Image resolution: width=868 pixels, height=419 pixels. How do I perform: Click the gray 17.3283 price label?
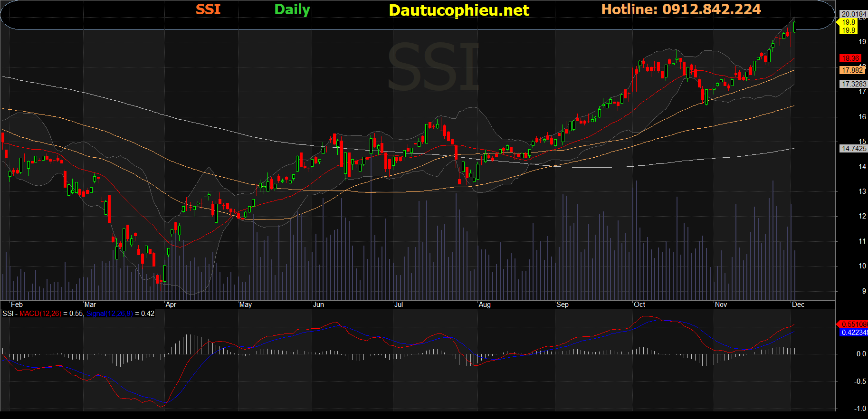(x=854, y=84)
